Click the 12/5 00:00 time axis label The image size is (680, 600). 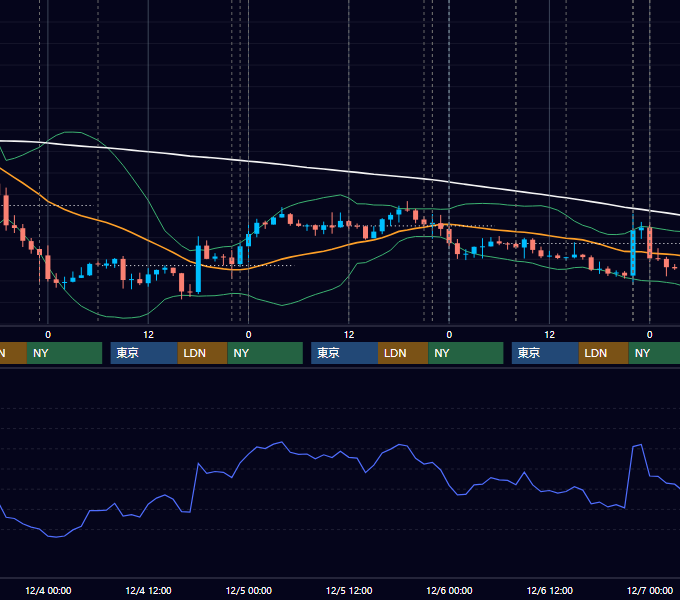tap(248, 590)
